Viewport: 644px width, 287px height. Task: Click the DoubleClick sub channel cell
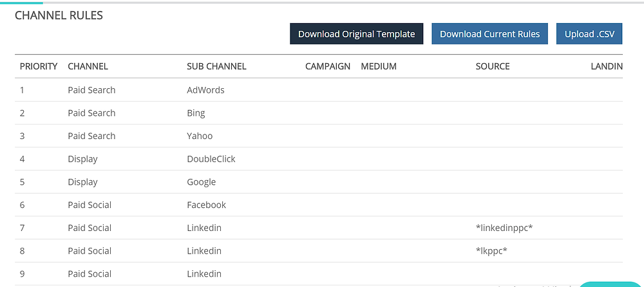pyautogui.click(x=211, y=159)
